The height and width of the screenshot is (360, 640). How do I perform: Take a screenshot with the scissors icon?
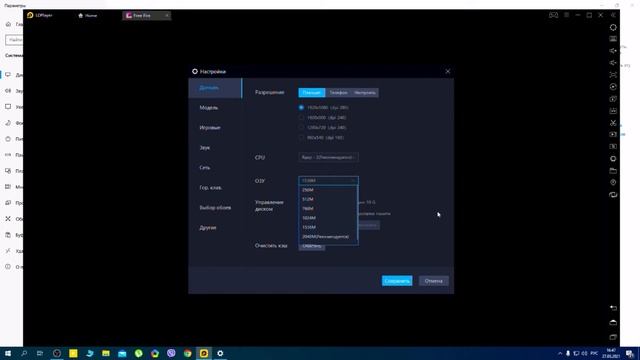pos(613,122)
